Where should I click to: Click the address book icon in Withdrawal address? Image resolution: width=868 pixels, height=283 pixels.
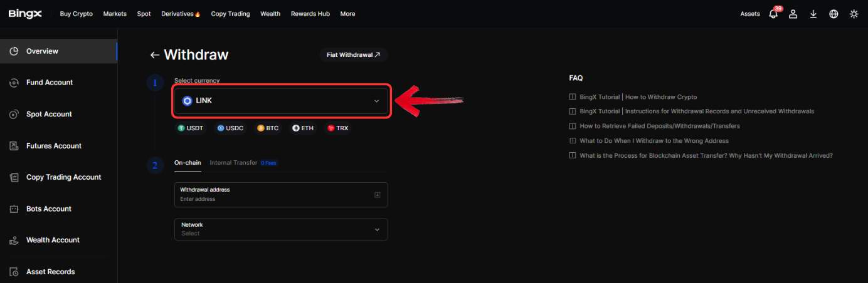pyautogui.click(x=377, y=195)
